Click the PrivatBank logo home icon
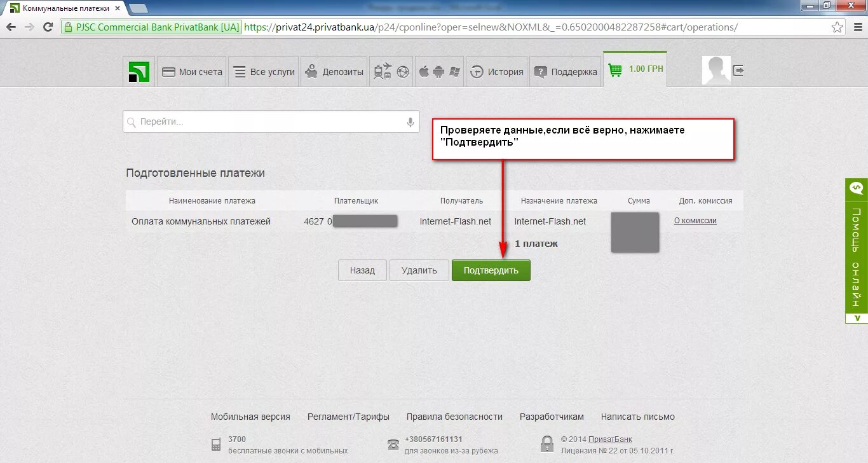 [139, 71]
